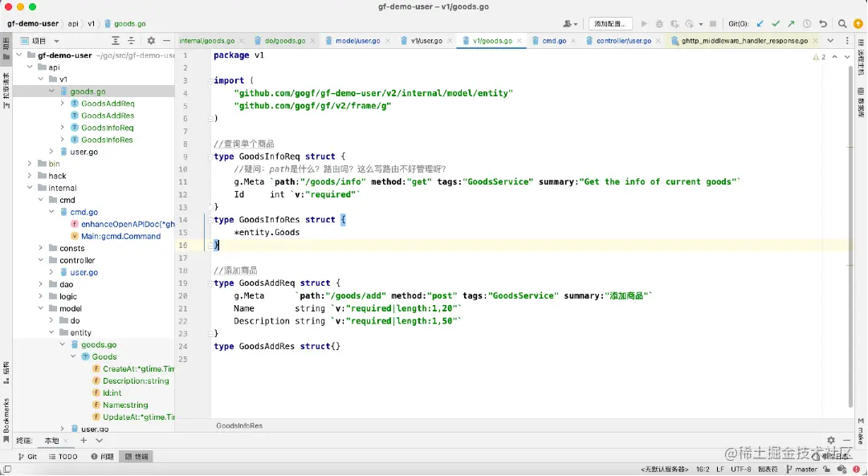Click the orange IDE update icon
This screenshot has width=868, height=476.
pyautogui.click(x=858, y=24)
